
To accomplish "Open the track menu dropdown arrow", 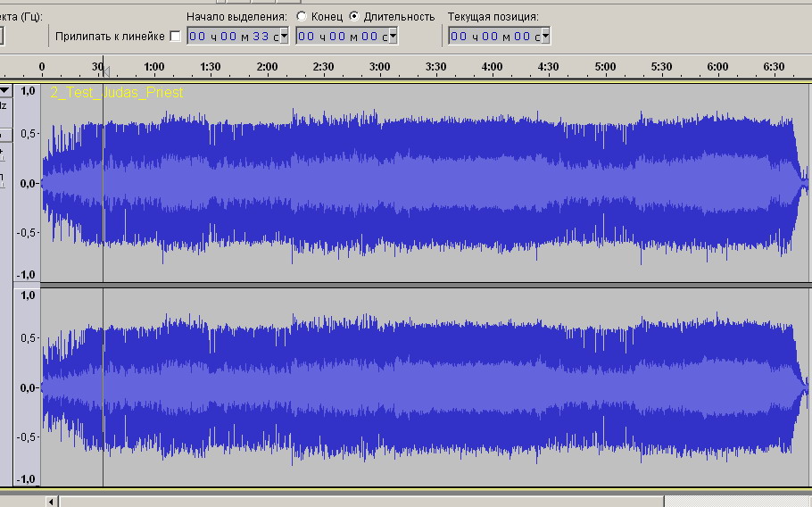I will click(5, 90).
